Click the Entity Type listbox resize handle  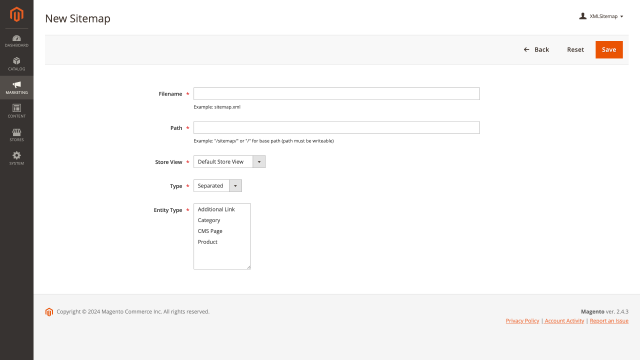coord(248,267)
